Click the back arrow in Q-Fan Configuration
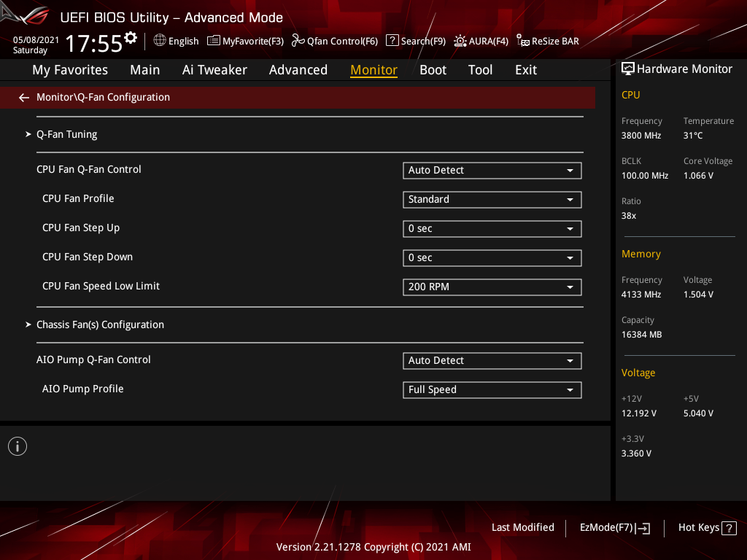747x560 pixels. (24, 98)
